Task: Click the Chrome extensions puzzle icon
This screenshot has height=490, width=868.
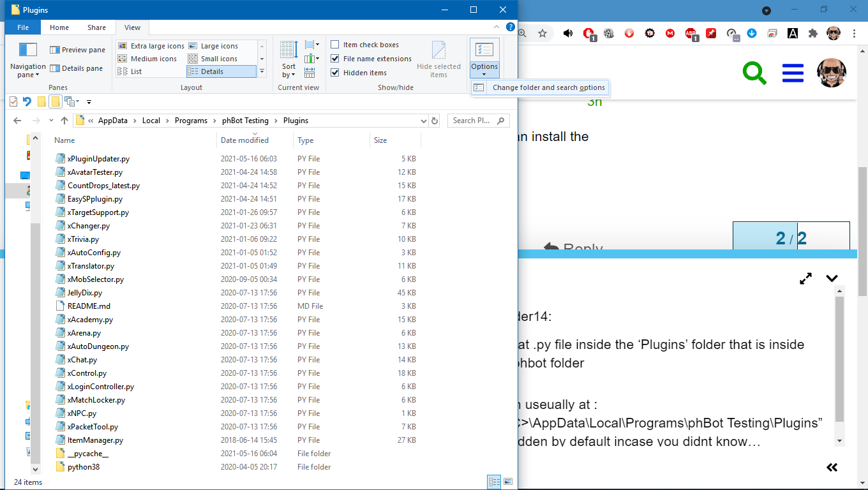Action: click(812, 33)
